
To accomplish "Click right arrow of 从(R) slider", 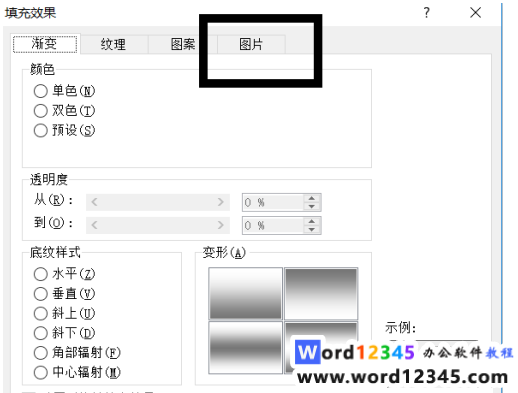I will [221, 202].
